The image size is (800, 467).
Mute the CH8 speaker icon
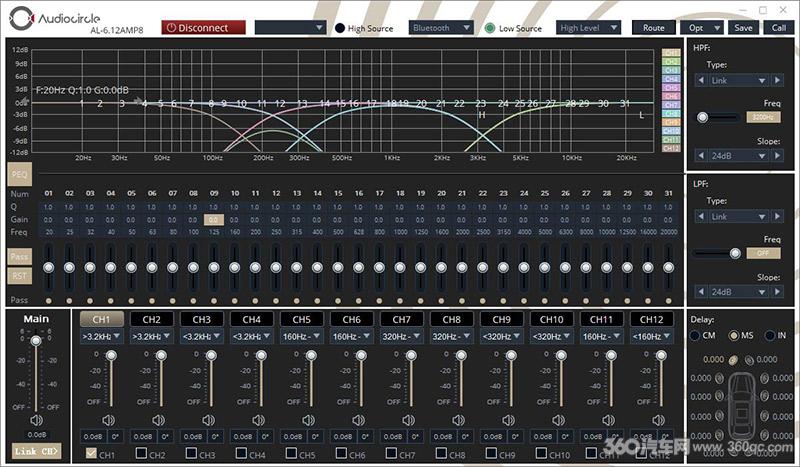coord(458,420)
